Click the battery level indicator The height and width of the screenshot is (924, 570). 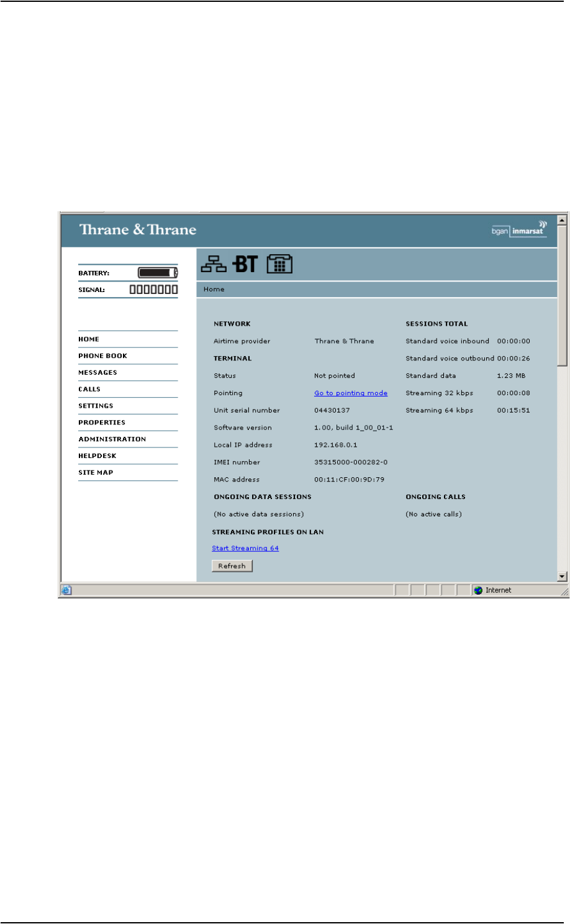click(x=158, y=273)
